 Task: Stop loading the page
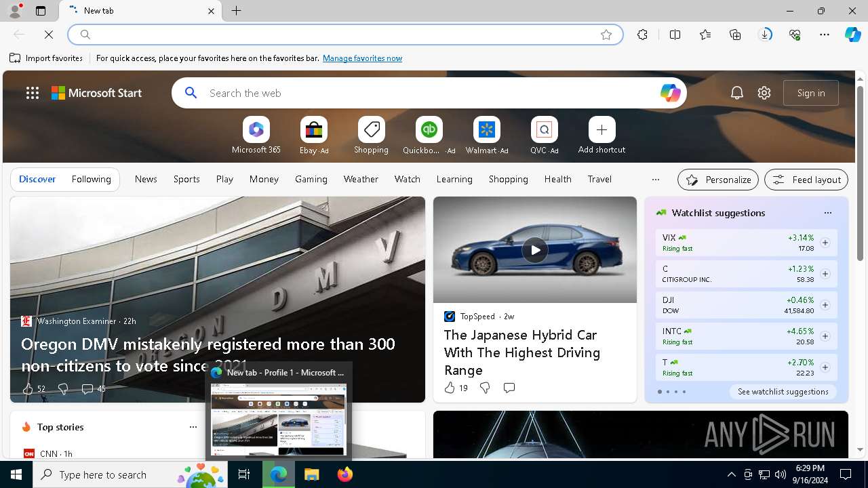pyautogui.click(x=49, y=35)
